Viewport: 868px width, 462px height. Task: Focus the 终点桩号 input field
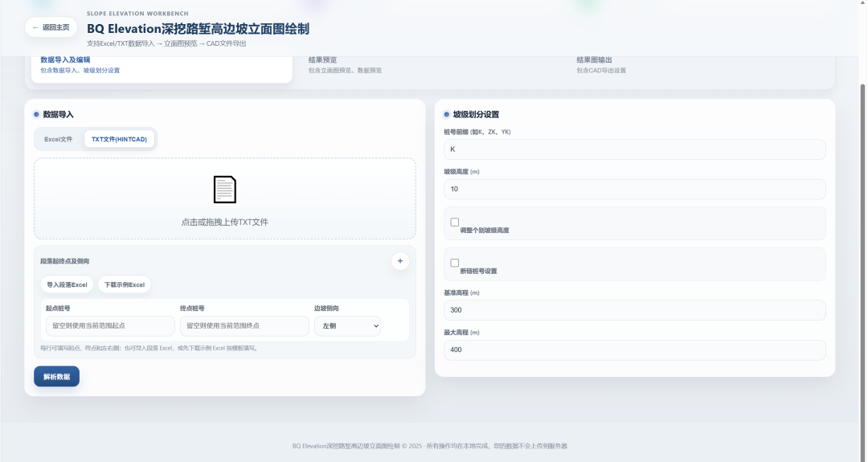pyautogui.click(x=244, y=326)
